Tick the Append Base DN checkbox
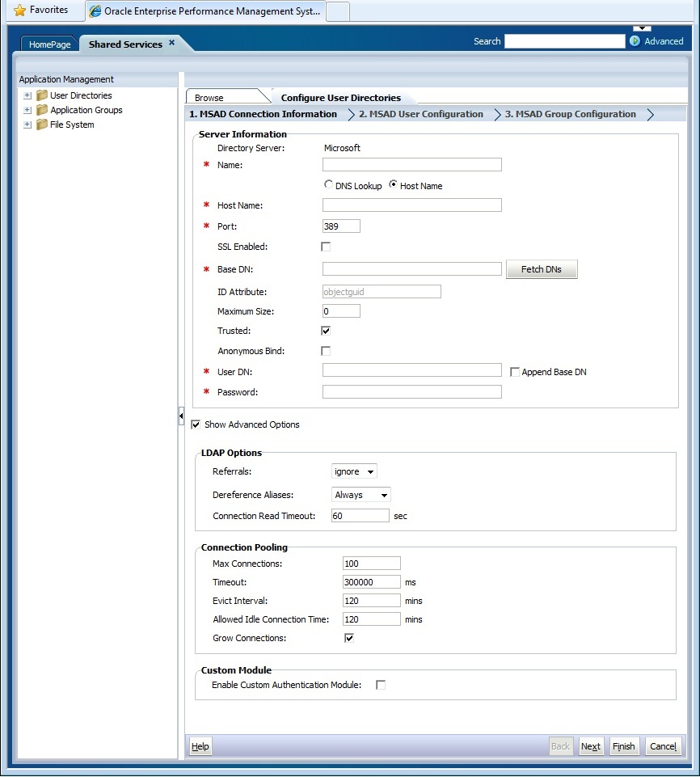The height and width of the screenshot is (777, 700). (x=515, y=372)
